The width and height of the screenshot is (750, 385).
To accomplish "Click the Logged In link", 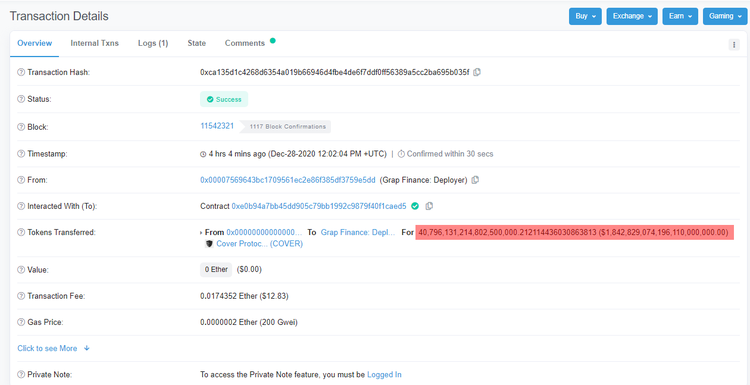I will [384, 374].
